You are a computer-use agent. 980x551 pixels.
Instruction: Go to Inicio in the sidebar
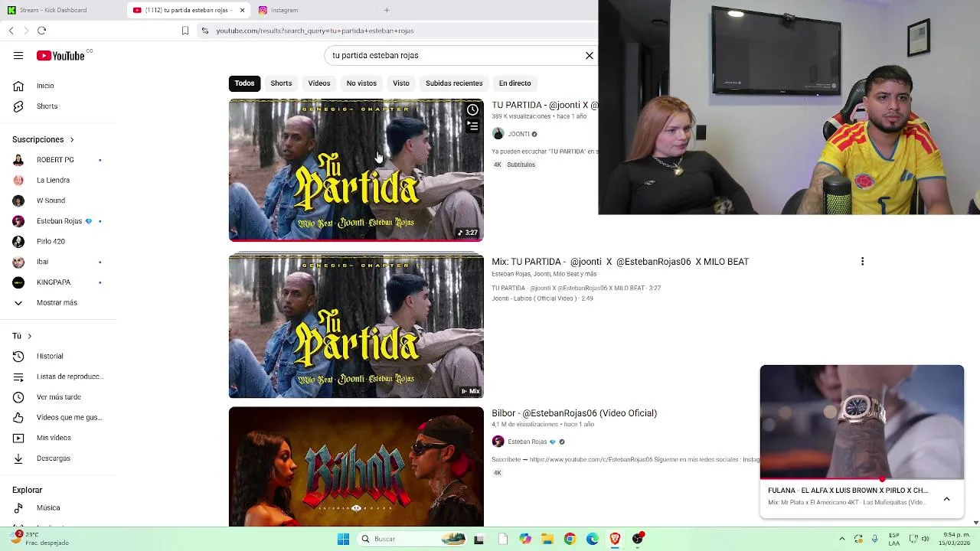45,86
